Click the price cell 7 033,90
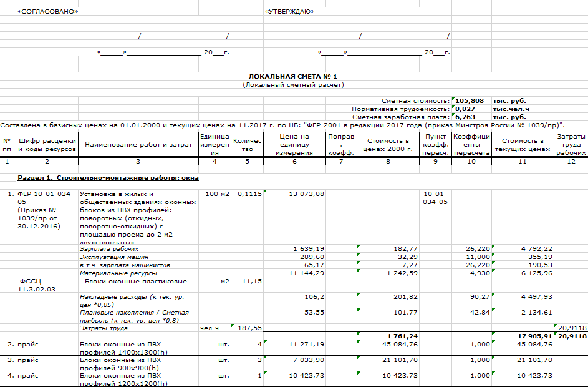 (x=307, y=360)
